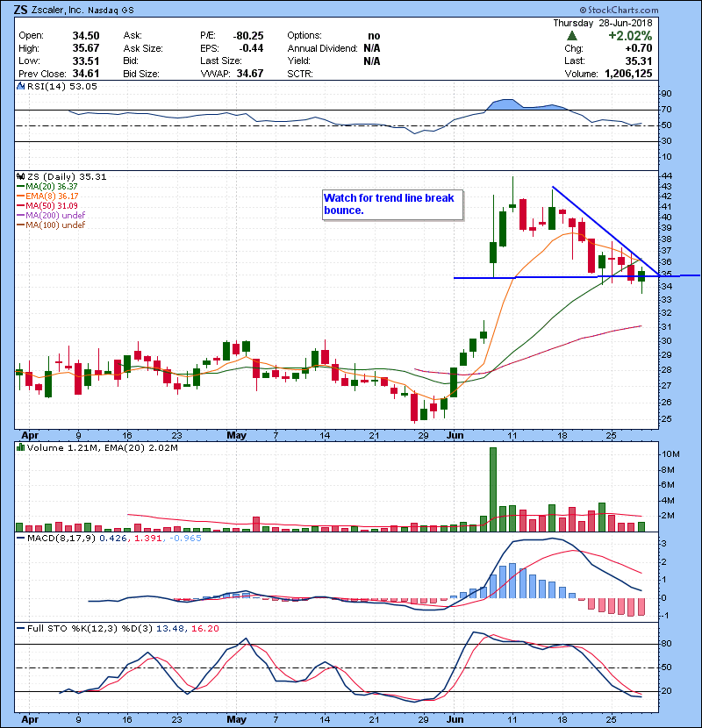This screenshot has width=702, height=728.
Task: Click the 10M volume axis label
Action: tap(670, 454)
